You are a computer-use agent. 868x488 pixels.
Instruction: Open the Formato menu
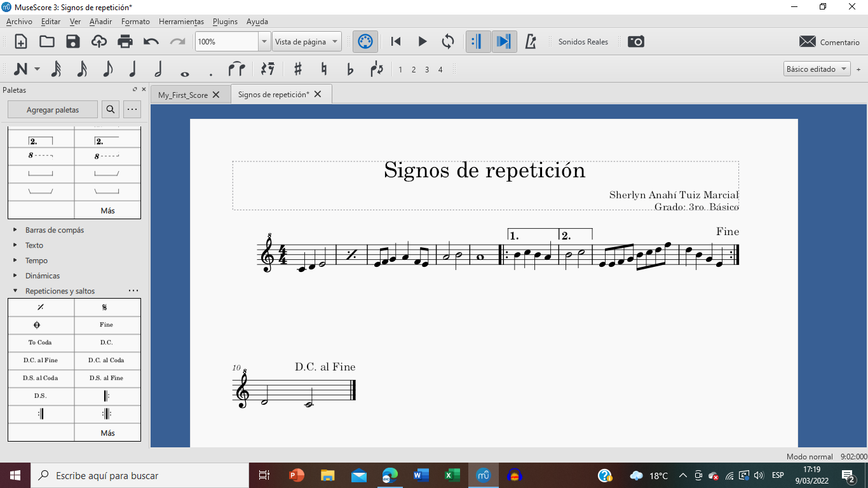coord(135,22)
